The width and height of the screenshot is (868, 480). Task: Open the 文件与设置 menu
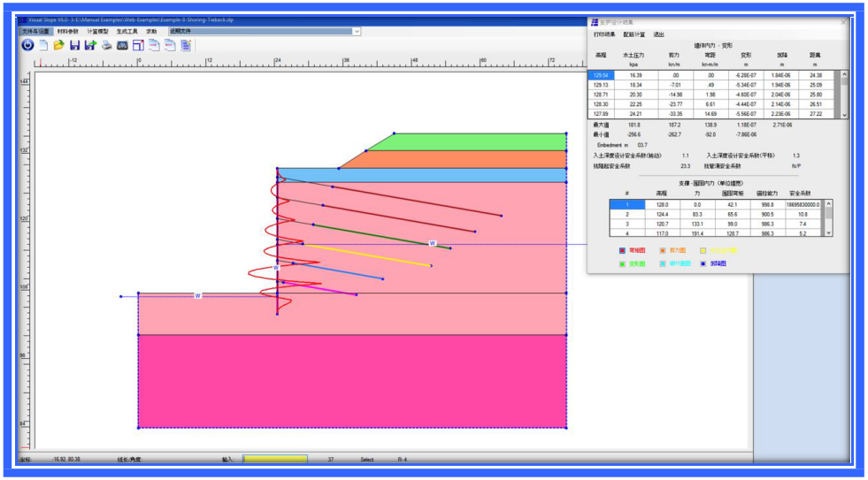click(x=36, y=31)
